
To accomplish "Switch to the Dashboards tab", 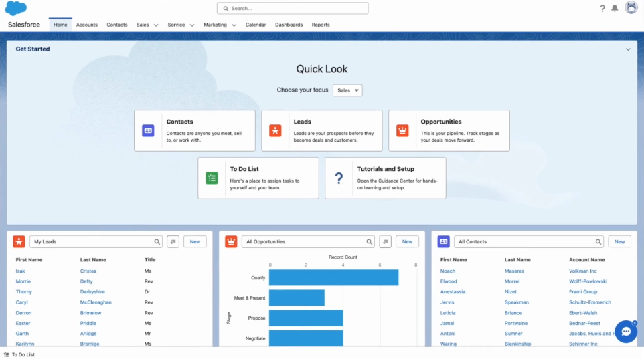I will pyautogui.click(x=289, y=25).
